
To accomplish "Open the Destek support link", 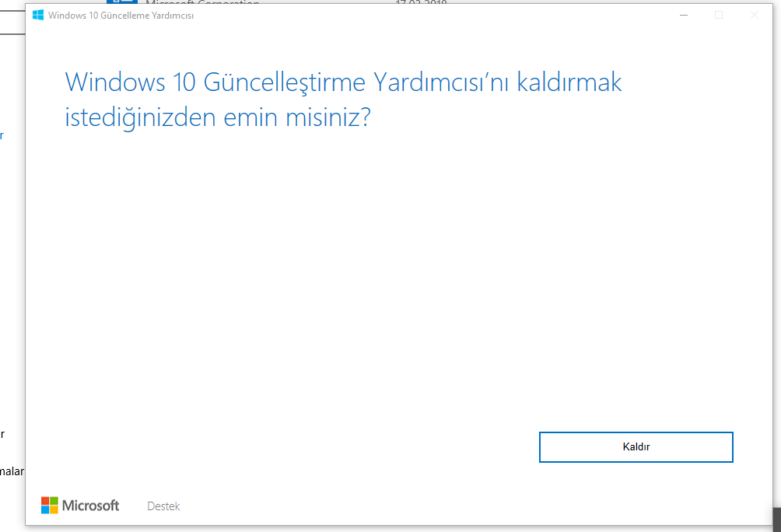I will click(x=163, y=506).
